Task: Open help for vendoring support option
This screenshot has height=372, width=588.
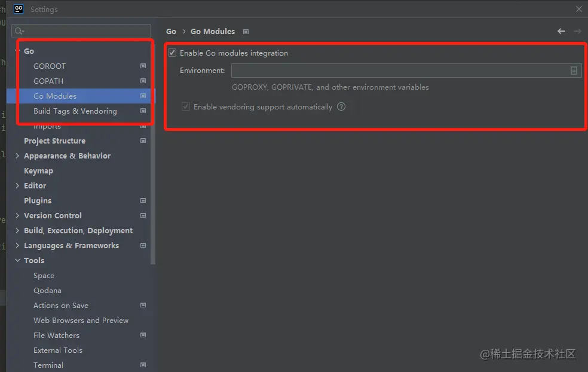Action: 341,106
